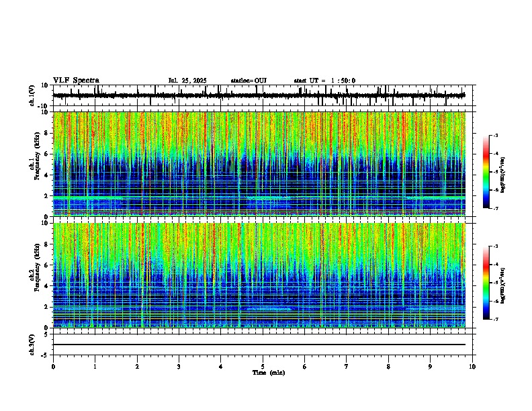The height and width of the screenshot is (411, 532).
Task: Click time axis tick label "8"
Action: click(x=388, y=367)
